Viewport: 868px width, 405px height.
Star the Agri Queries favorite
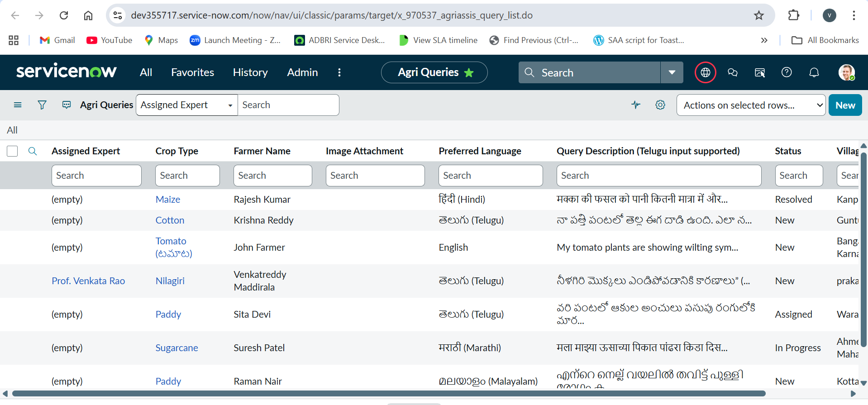(469, 73)
